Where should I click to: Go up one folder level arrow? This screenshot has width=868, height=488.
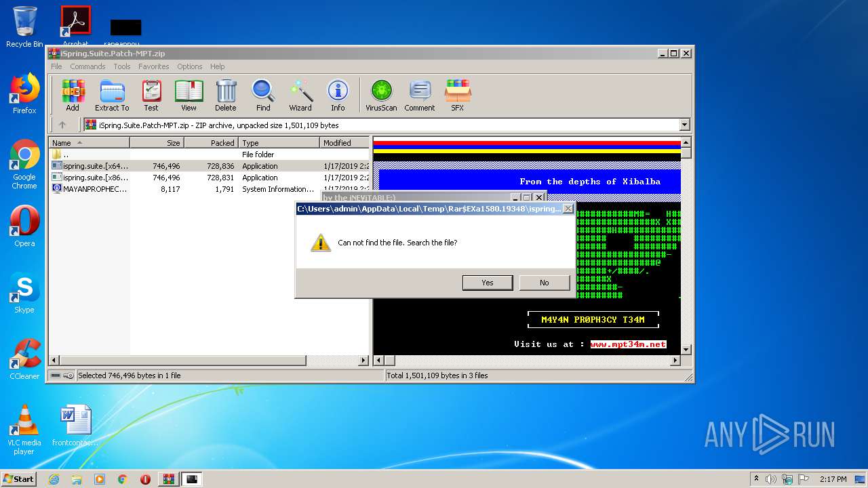[x=62, y=125]
